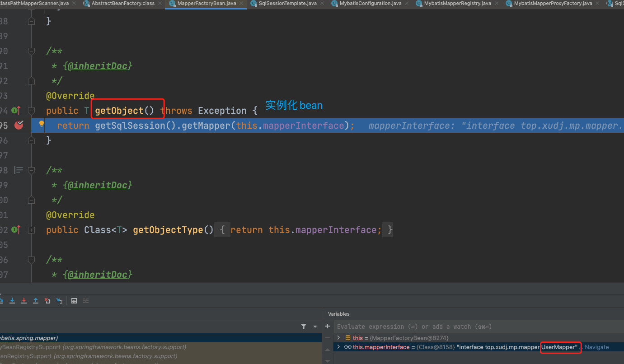Close the AbstractBeanFactory.class tab
Viewport: 624px width, 364px height.
(160, 4)
